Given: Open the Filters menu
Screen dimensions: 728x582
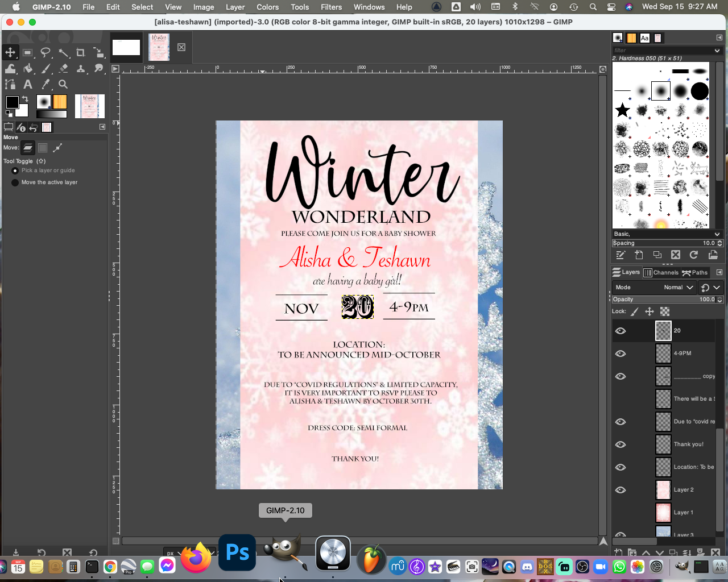Looking at the screenshot, I should pos(331,7).
